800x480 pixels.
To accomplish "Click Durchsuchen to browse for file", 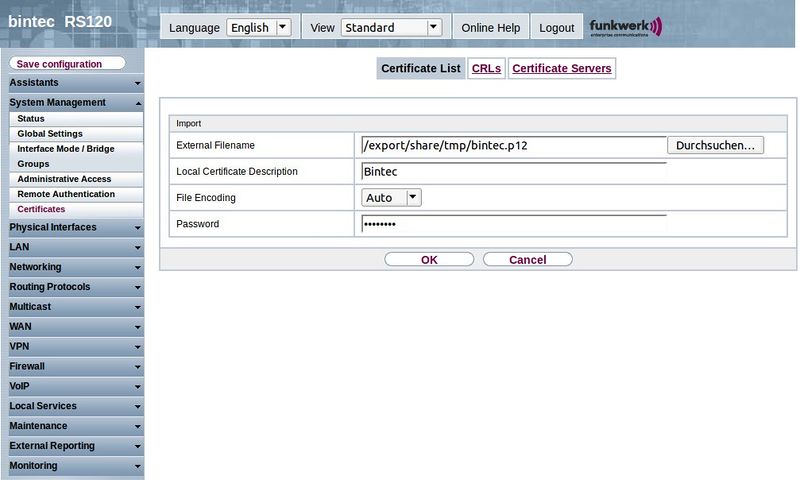I will coord(715,145).
